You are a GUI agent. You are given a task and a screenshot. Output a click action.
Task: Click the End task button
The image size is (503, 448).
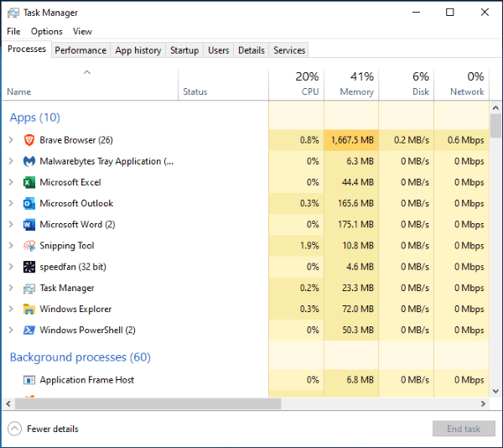(464, 429)
